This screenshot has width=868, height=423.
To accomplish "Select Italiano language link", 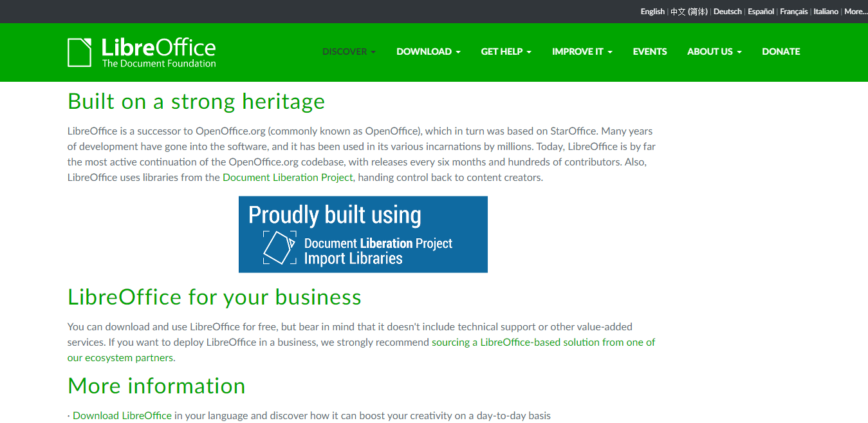I will [x=826, y=12].
